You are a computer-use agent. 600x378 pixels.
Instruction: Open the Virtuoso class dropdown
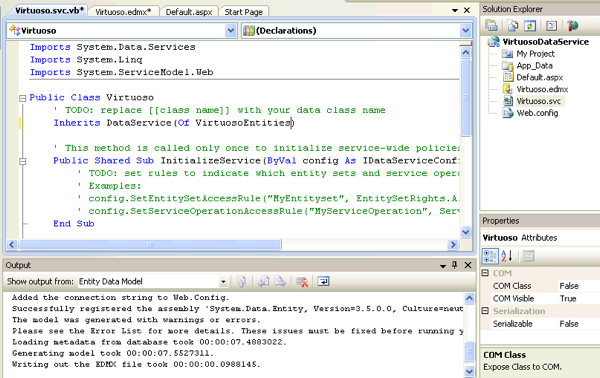tap(231, 31)
